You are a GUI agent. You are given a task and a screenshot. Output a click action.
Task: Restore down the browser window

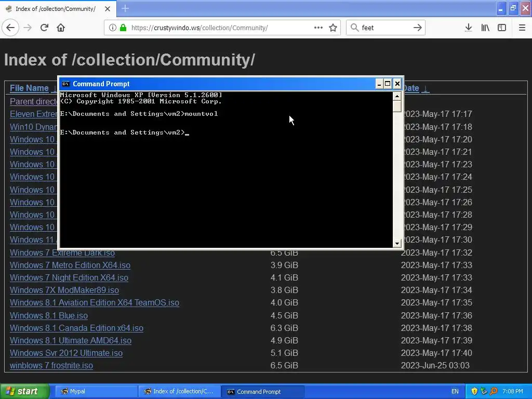click(x=513, y=8)
